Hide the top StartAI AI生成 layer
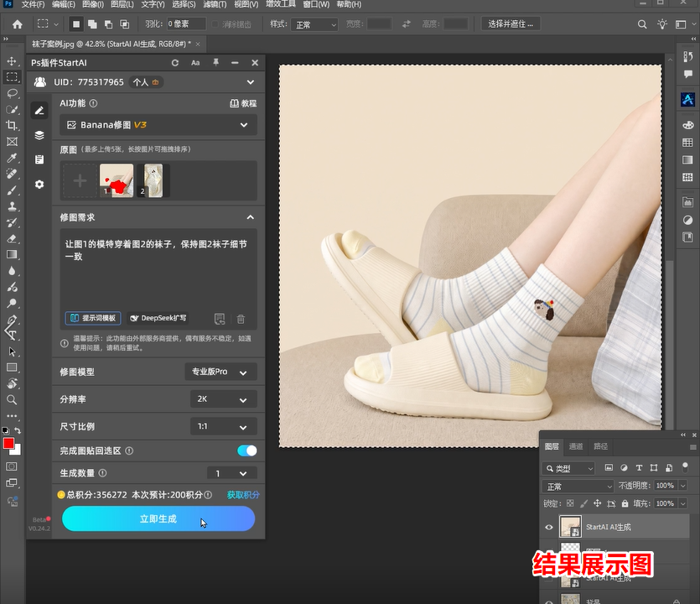Viewport: 700px width, 604px height. [548, 527]
